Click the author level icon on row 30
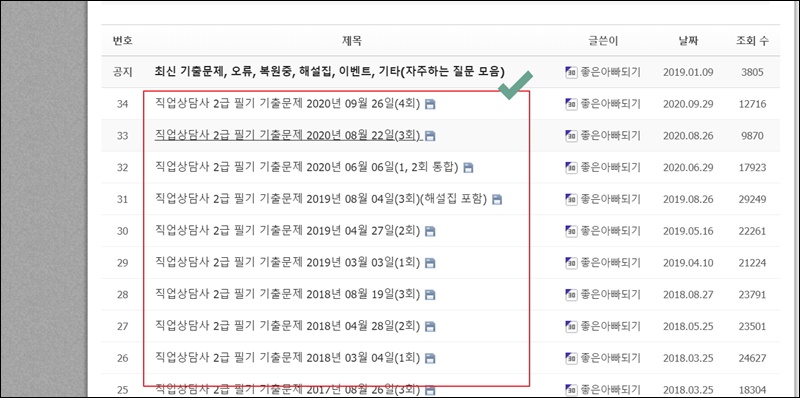This screenshot has width=800, height=398. click(571, 231)
